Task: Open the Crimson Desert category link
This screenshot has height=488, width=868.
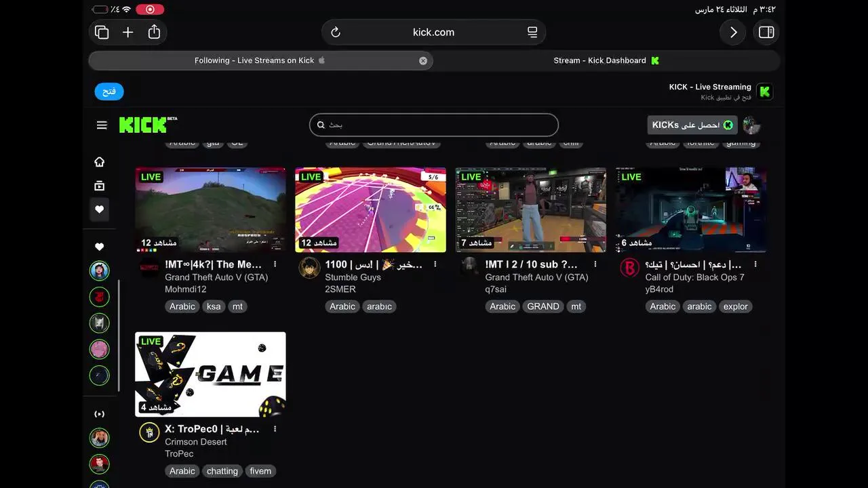Action: point(196,442)
